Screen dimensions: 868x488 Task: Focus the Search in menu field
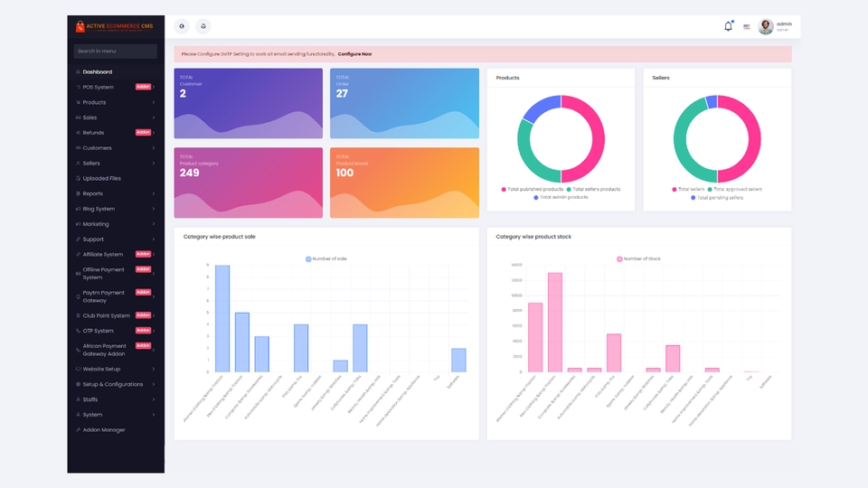[115, 51]
